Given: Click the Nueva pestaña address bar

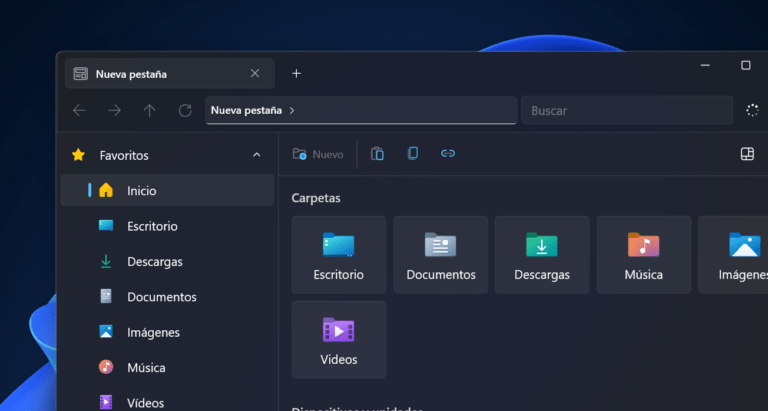Looking at the screenshot, I should 361,110.
